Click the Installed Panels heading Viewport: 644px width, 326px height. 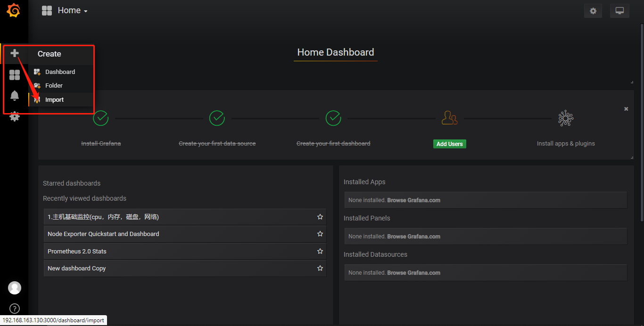point(367,218)
